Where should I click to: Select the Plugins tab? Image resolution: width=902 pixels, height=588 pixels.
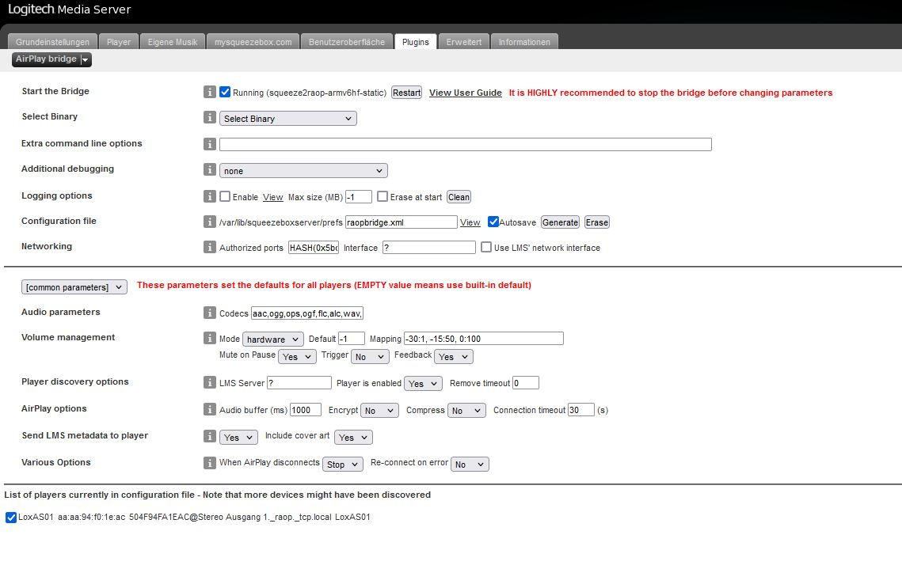click(415, 42)
